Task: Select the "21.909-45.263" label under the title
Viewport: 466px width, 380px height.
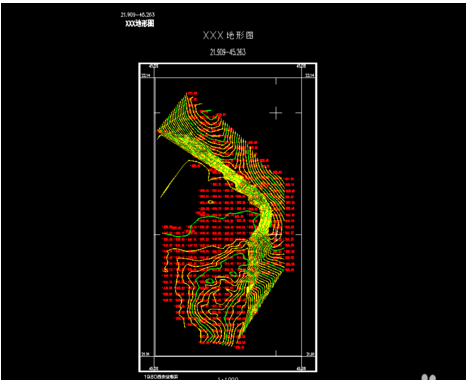Action: pos(228,52)
